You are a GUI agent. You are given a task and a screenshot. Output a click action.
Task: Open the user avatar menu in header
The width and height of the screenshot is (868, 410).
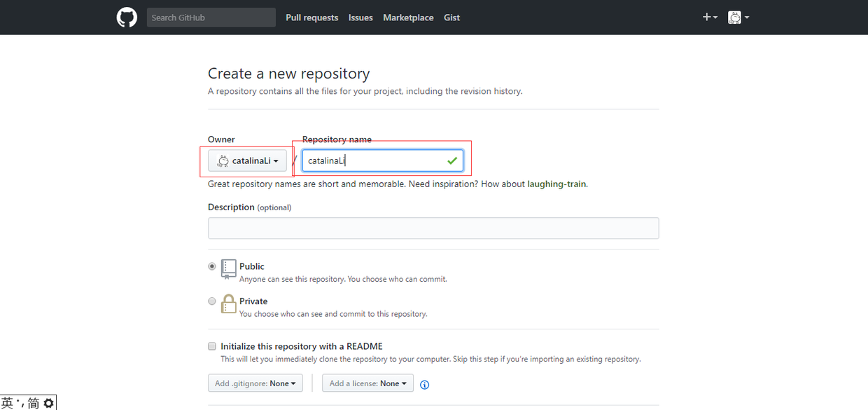[738, 18]
